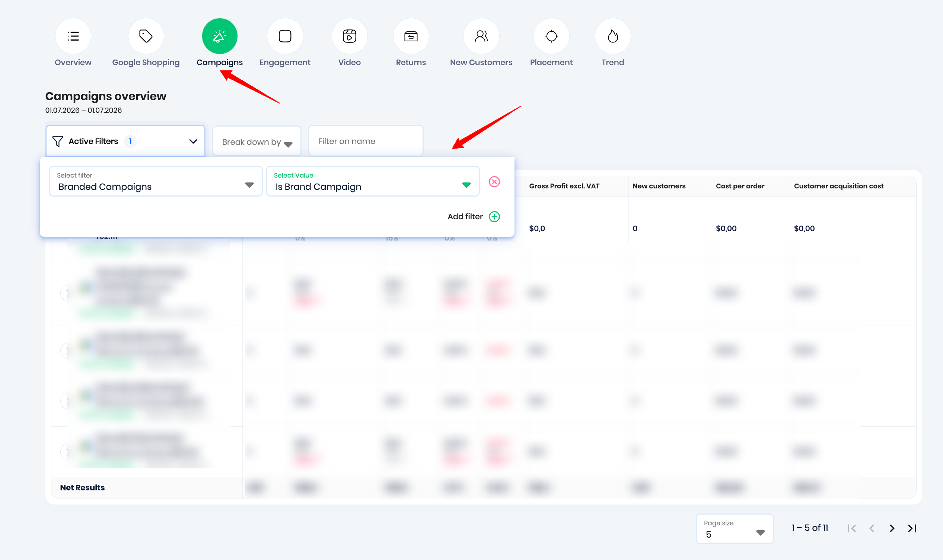Open the Placement crosshair icon
Image resolution: width=943 pixels, height=560 pixels.
click(551, 36)
